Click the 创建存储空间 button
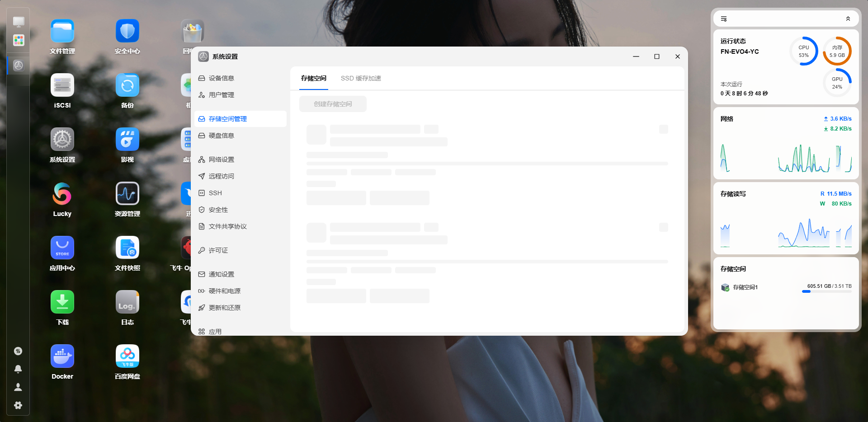 pyautogui.click(x=333, y=104)
